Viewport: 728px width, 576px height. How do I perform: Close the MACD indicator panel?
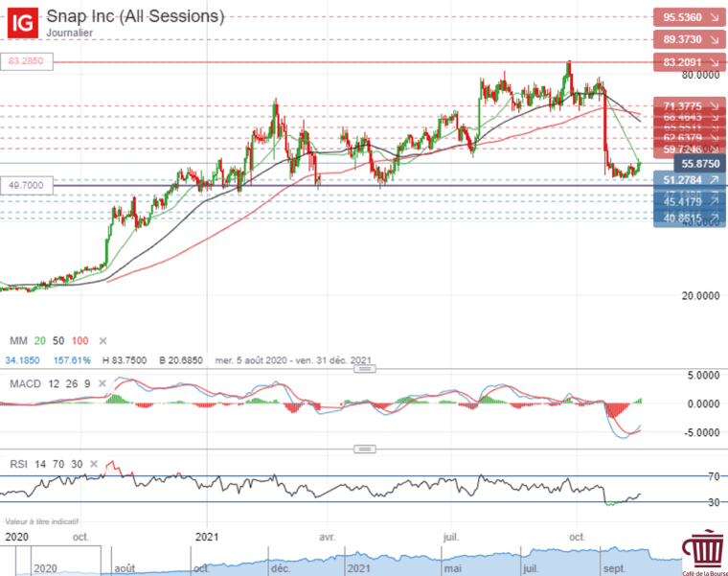click(x=102, y=383)
